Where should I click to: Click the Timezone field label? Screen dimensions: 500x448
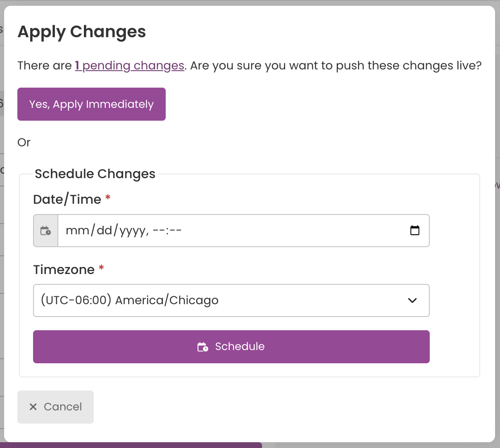point(64,269)
